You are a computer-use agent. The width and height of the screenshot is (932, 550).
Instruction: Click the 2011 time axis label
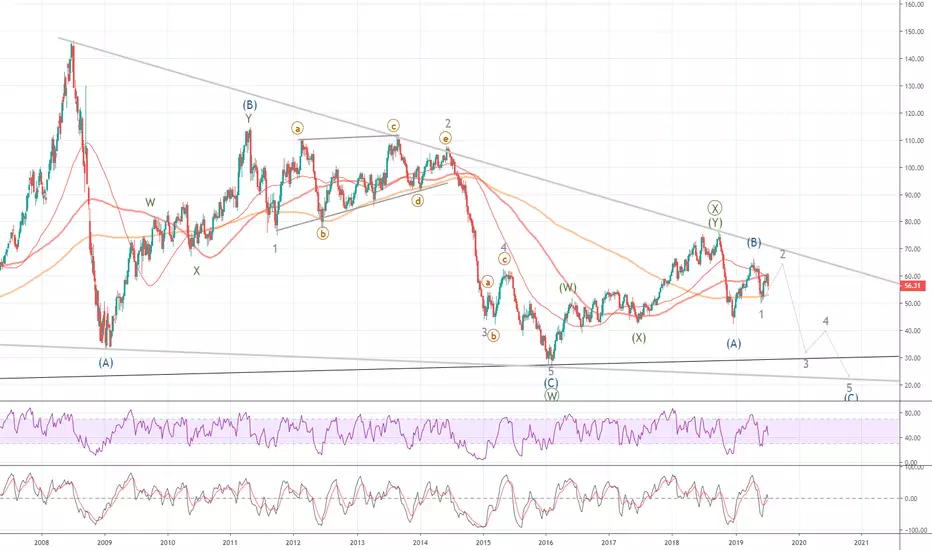click(231, 542)
